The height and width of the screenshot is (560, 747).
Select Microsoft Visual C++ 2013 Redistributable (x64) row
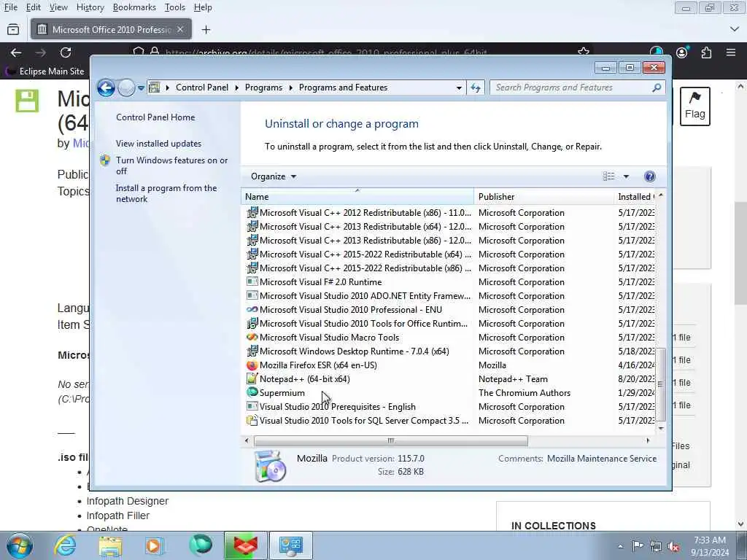tap(450, 227)
